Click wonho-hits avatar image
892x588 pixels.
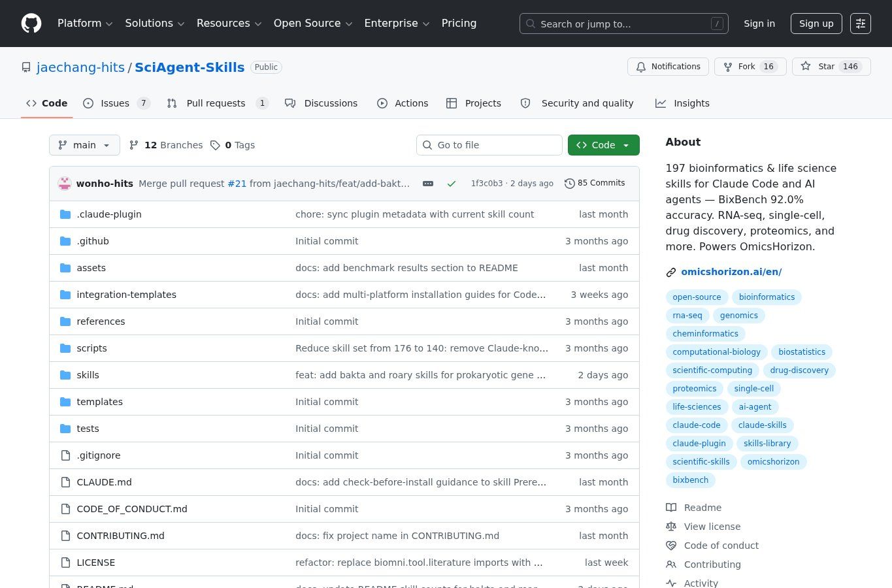[65, 184]
